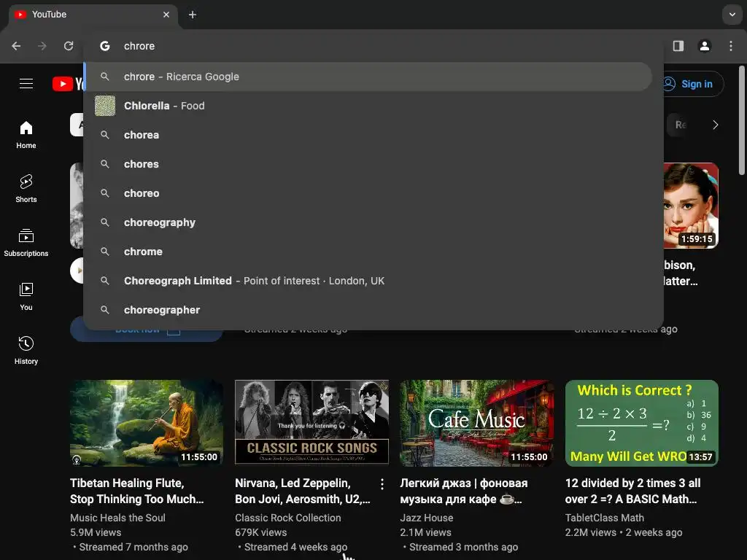Go to Home in YouTube sidebar
This screenshot has height=560, width=747.
26,135
